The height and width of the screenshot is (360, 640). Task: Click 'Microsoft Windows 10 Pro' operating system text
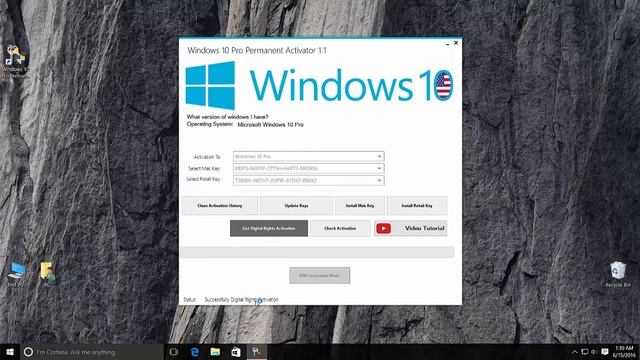[x=271, y=125]
